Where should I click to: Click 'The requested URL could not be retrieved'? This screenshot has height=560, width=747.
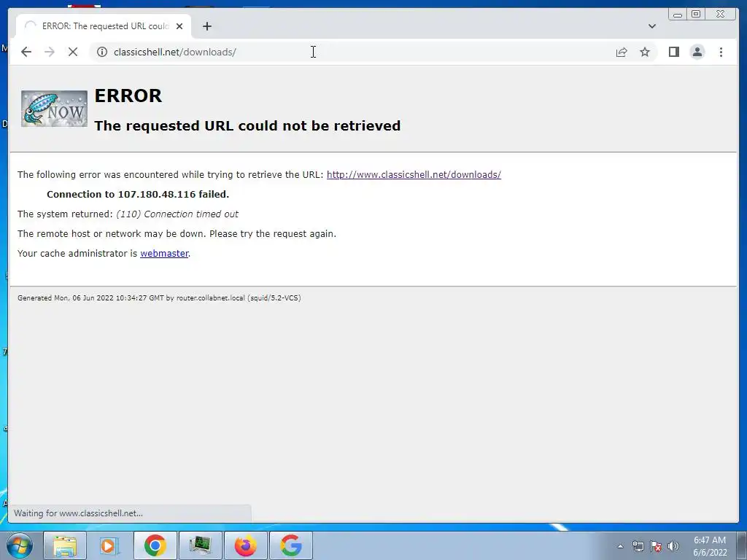coord(247,125)
